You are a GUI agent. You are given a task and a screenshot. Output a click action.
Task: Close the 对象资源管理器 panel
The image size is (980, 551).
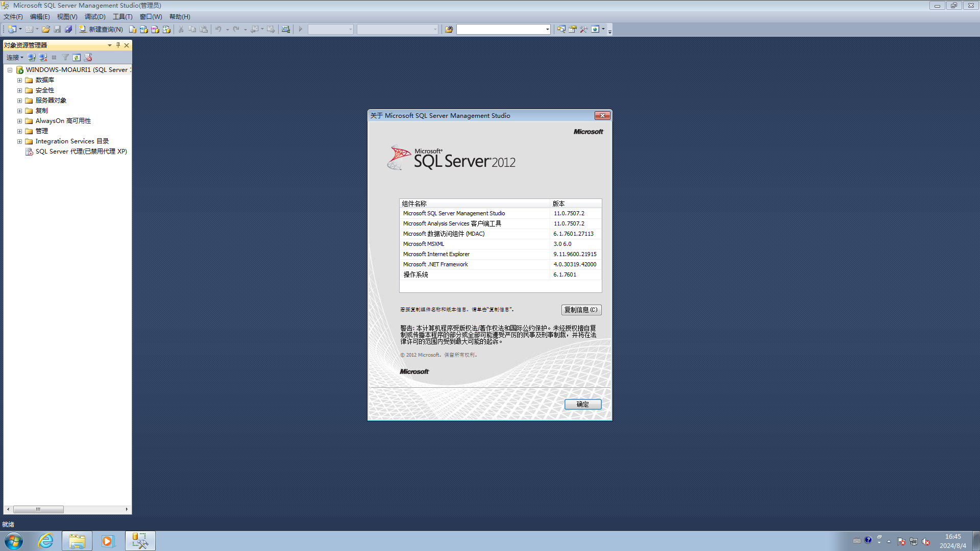click(127, 45)
